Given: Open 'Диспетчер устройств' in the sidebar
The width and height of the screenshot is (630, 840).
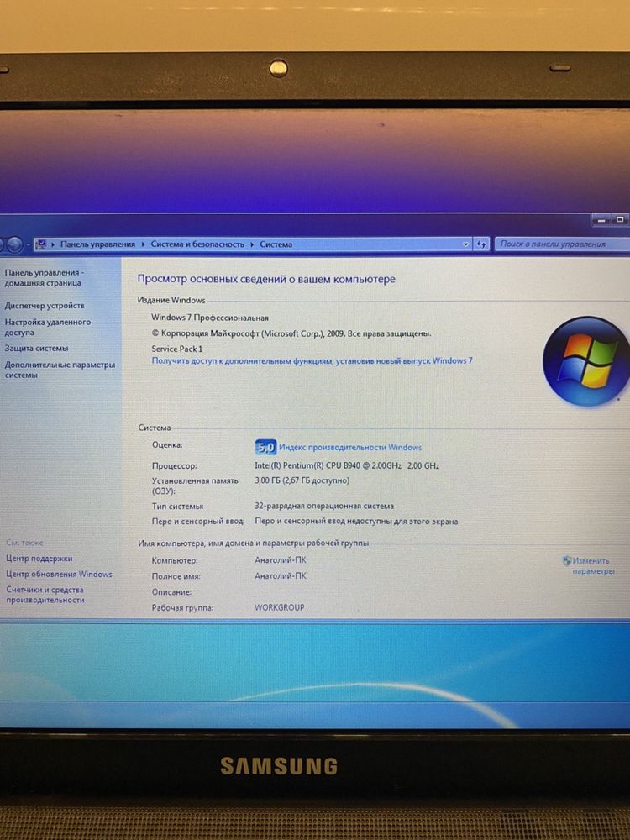Looking at the screenshot, I should 45,306.
